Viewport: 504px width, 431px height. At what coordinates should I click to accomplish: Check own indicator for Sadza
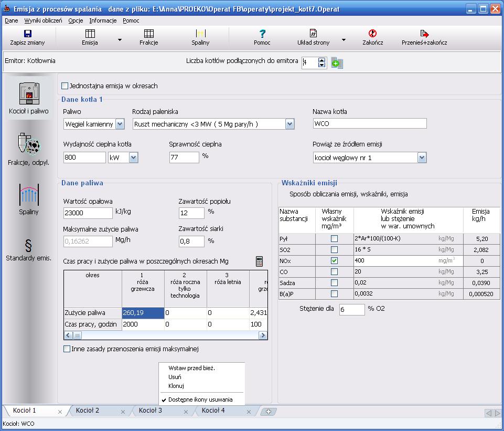[334, 282]
